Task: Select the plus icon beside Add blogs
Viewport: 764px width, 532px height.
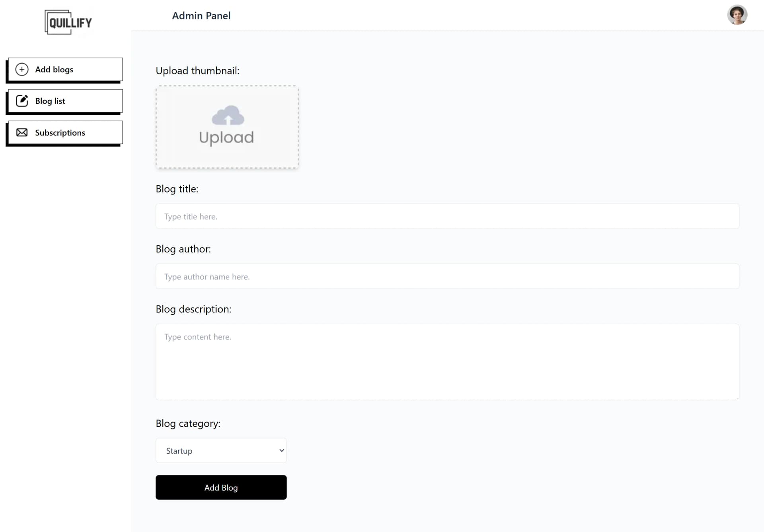Action: pyautogui.click(x=22, y=69)
